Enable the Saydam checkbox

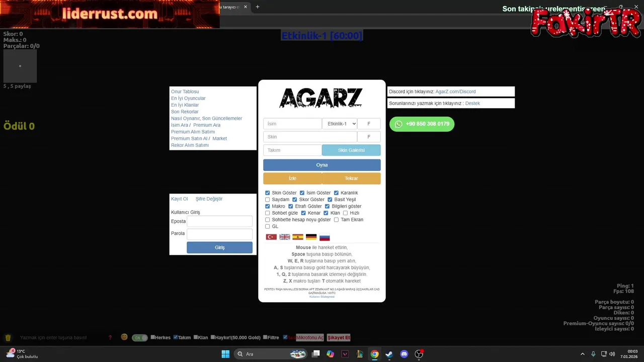(x=268, y=200)
